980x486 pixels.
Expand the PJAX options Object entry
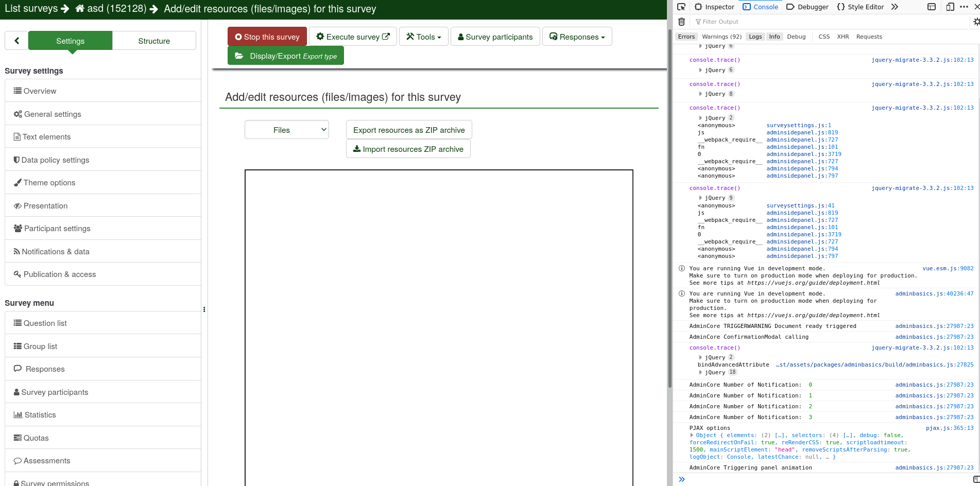click(692, 435)
